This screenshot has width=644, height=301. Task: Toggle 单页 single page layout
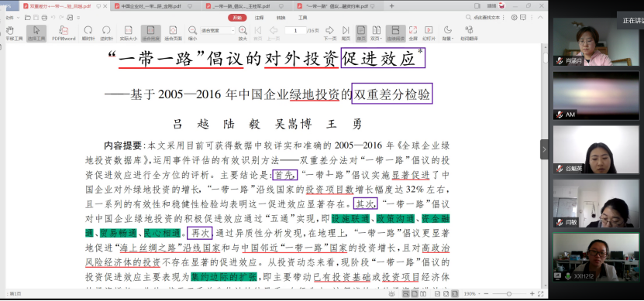(x=361, y=32)
